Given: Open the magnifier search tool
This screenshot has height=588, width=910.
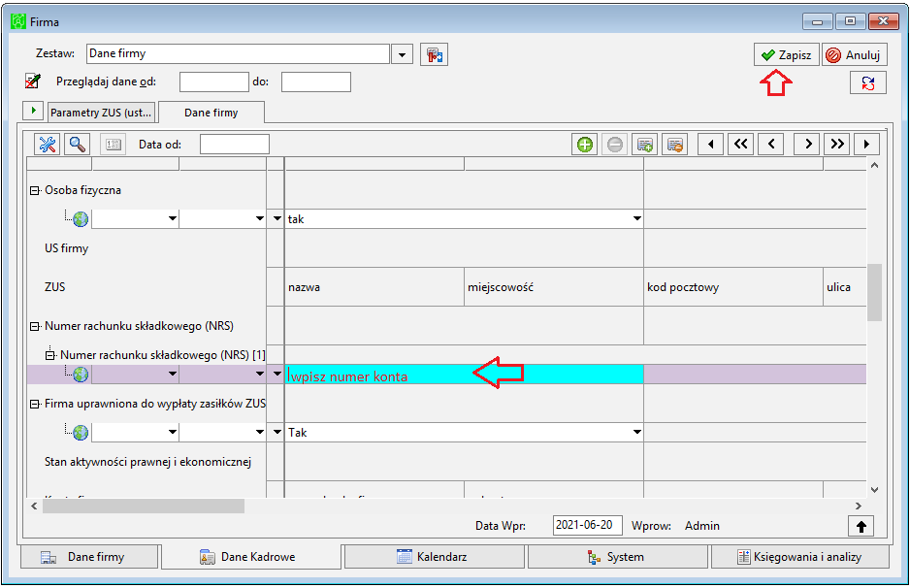Looking at the screenshot, I should click(78, 144).
